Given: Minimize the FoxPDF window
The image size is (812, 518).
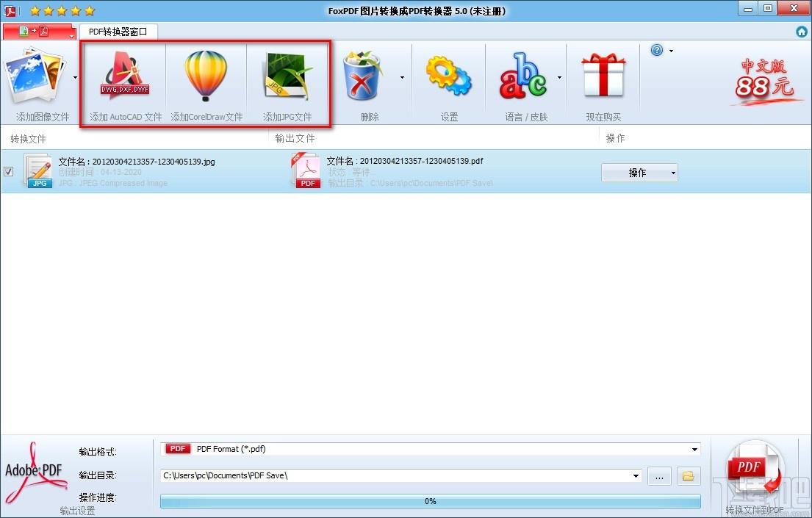Looking at the screenshot, I should (748, 8).
